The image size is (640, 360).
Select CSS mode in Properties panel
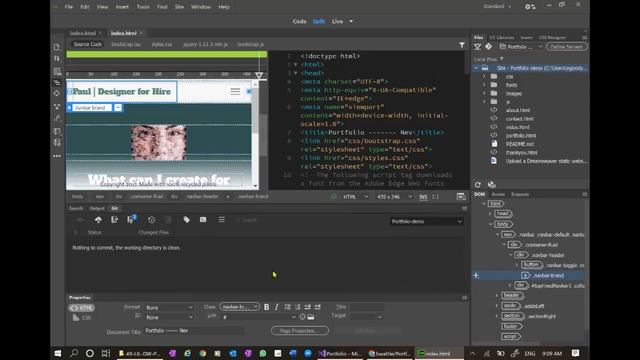tap(81, 318)
